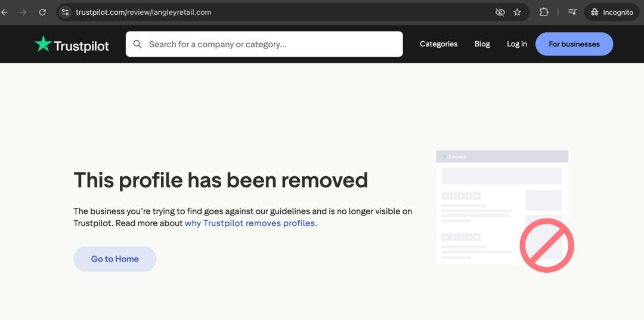This screenshot has height=320, width=644.
Task: Click the trustpilot.com URL in address bar
Action: click(x=143, y=13)
